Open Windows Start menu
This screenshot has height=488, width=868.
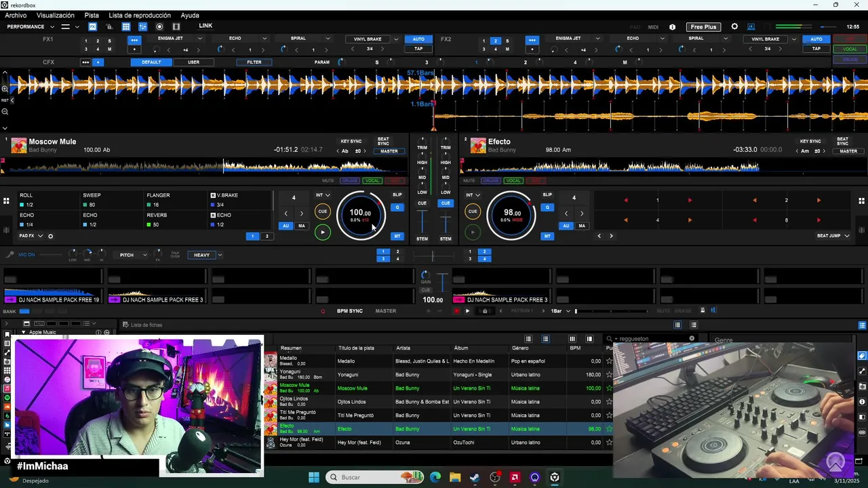coord(314,477)
